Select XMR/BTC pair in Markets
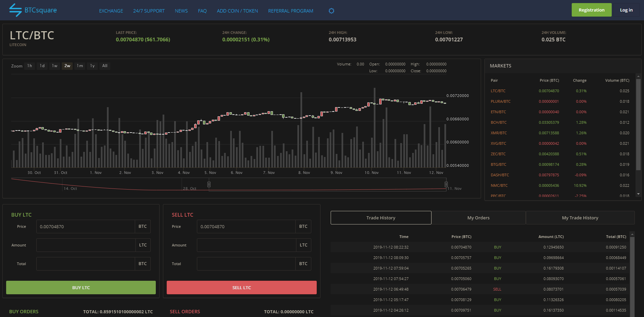This screenshot has height=317, width=644. (499, 133)
